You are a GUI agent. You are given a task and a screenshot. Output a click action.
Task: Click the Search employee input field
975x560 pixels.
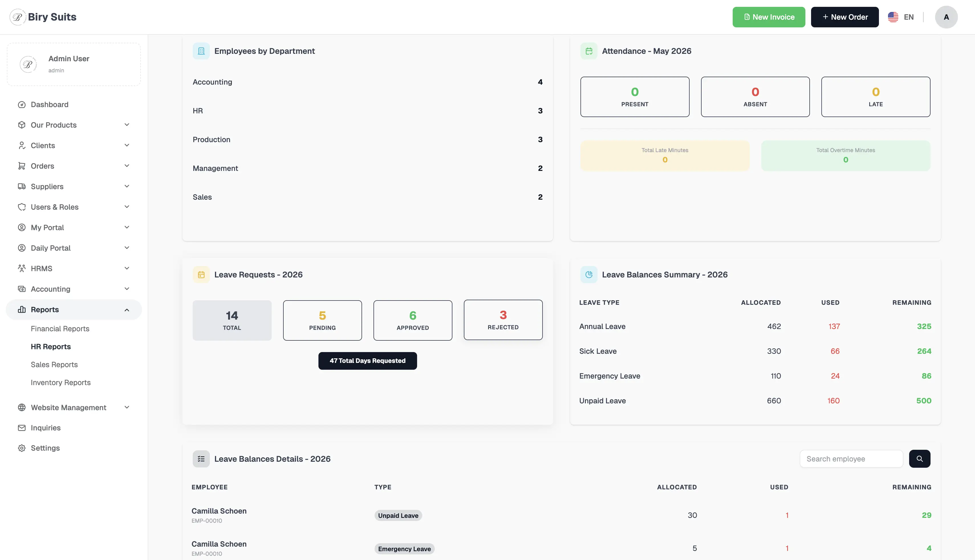click(x=852, y=459)
